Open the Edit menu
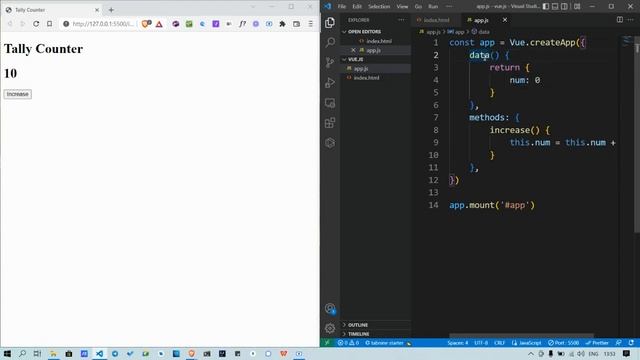The image size is (640, 360). (x=357, y=7)
